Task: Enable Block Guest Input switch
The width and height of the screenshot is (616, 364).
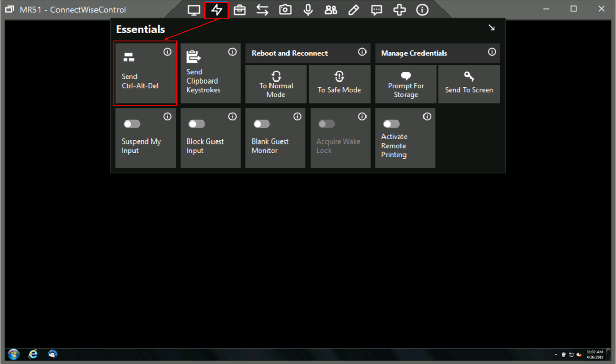Action: tap(197, 124)
